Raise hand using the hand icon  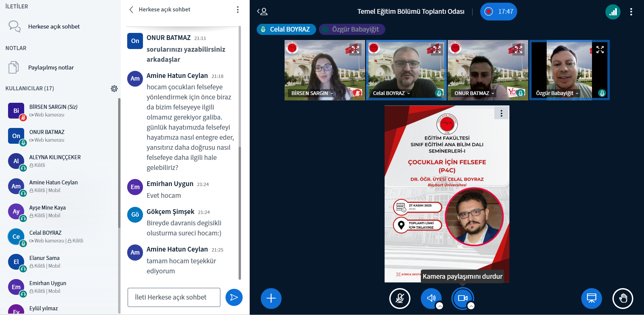pos(623,298)
